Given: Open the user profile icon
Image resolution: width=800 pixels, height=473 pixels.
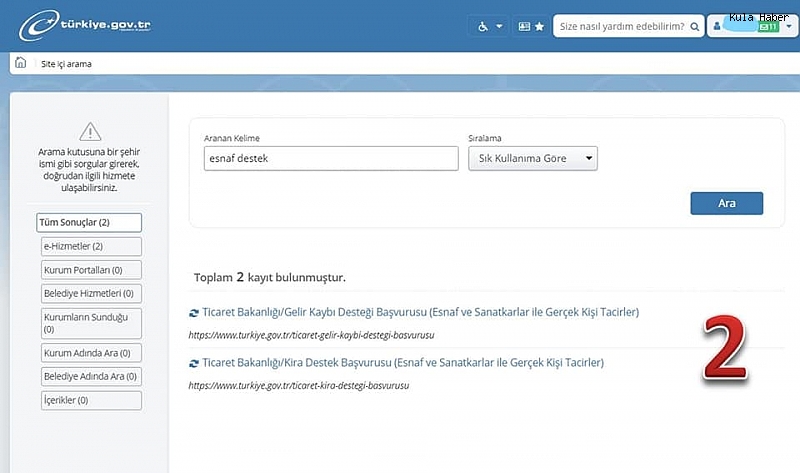Looking at the screenshot, I should 717,26.
